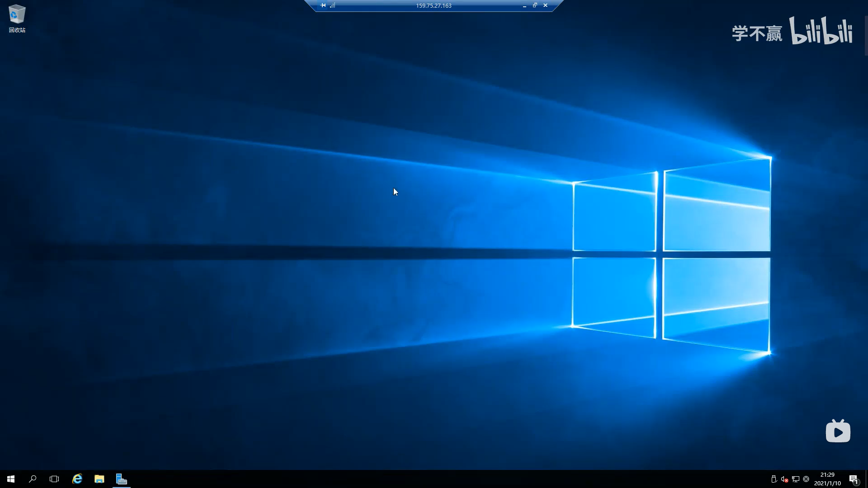868x488 pixels.
Task: Select the Recycle Bin (回收站) desktop icon
Action: [17, 19]
